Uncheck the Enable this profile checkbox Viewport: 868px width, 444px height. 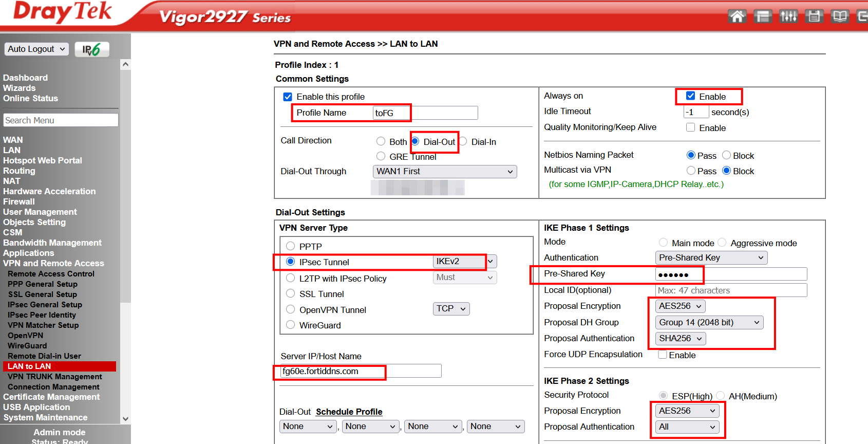point(288,97)
